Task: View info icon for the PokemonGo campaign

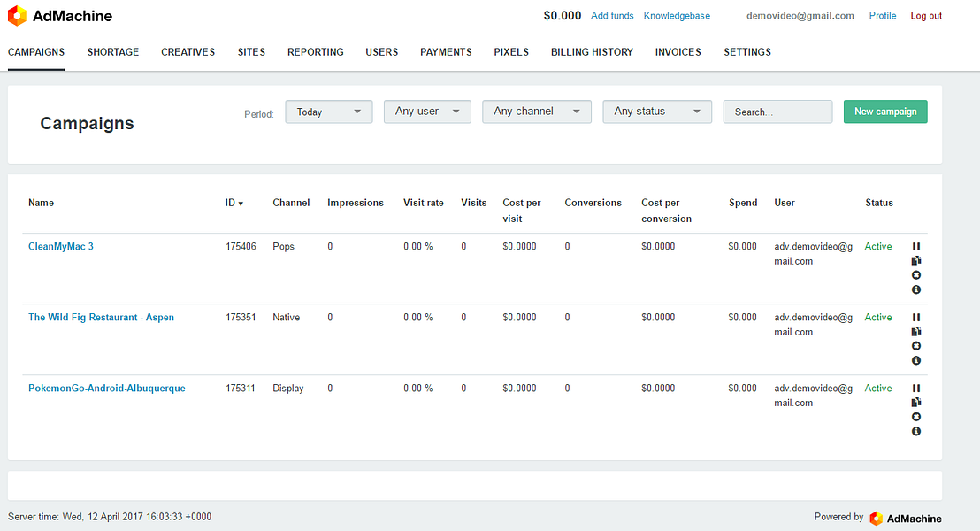Action: (x=916, y=431)
